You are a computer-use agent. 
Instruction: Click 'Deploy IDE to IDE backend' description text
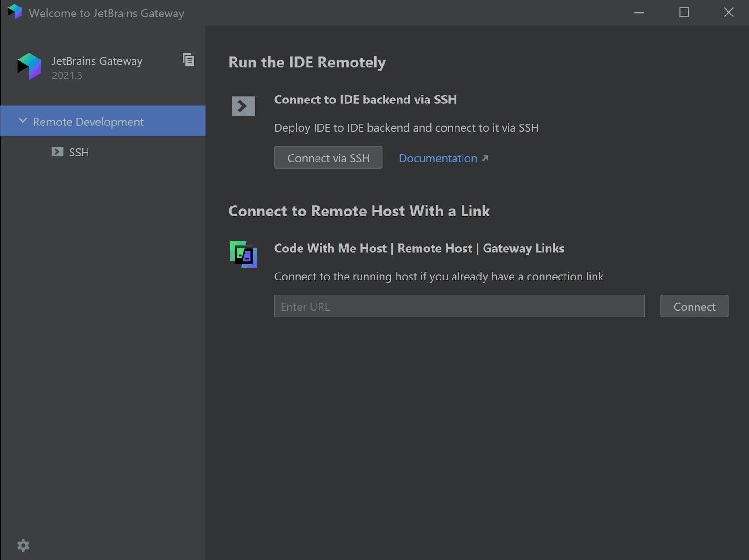[x=406, y=128]
